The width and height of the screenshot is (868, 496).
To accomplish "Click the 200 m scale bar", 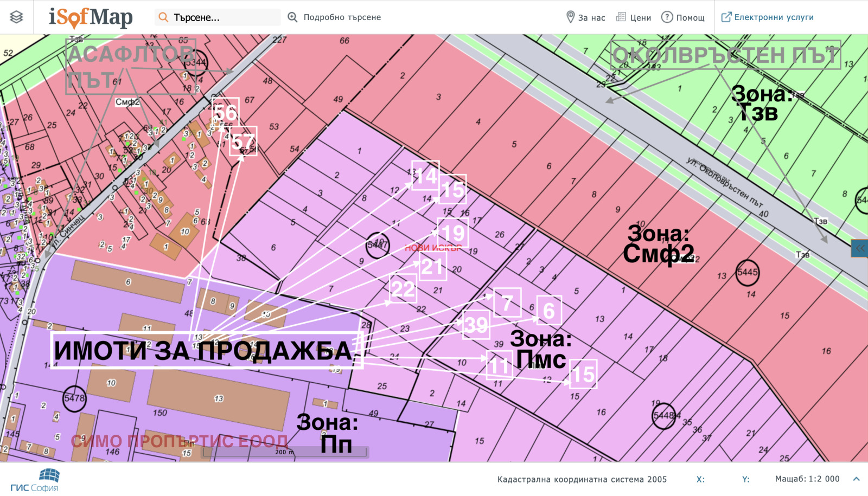I will (x=286, y=452).
